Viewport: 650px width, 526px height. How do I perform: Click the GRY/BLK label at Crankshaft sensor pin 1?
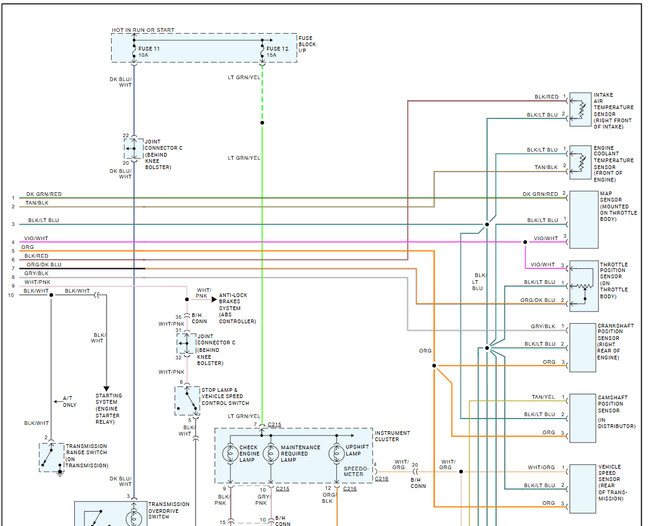point(543,327)
